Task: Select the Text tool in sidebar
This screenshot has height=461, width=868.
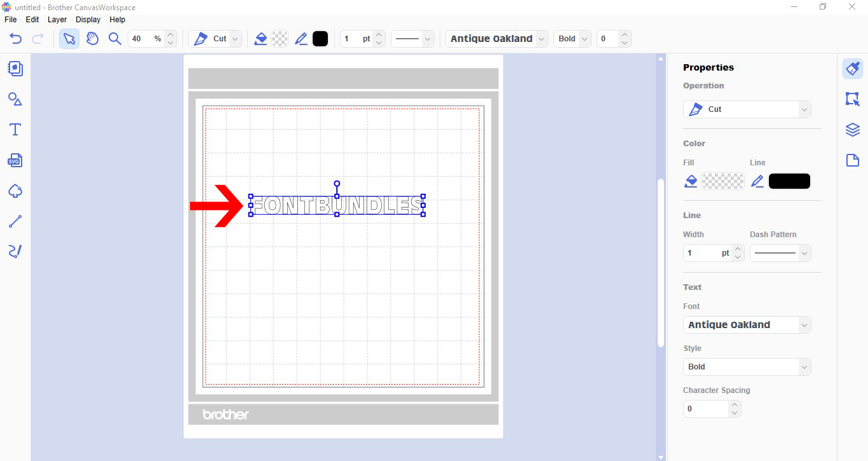Action: pos(15,130)
